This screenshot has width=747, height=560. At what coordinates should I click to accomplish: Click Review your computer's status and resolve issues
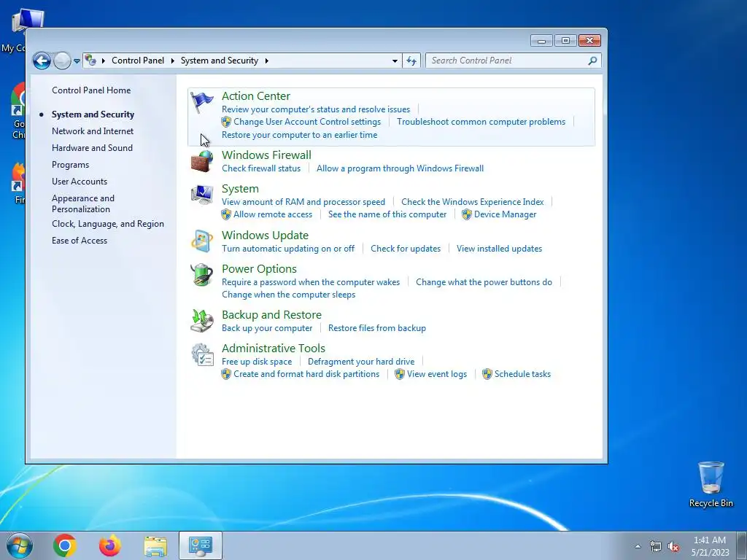coord(315,109)
